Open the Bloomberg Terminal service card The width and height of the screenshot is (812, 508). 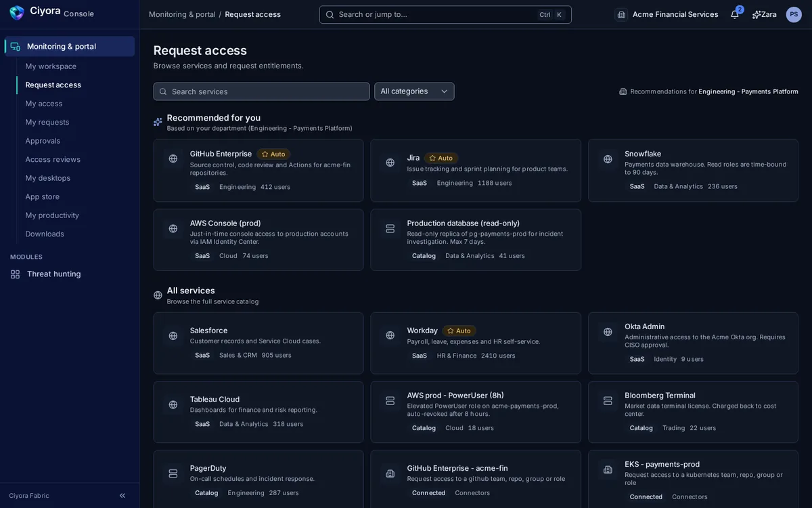point(693,412)
